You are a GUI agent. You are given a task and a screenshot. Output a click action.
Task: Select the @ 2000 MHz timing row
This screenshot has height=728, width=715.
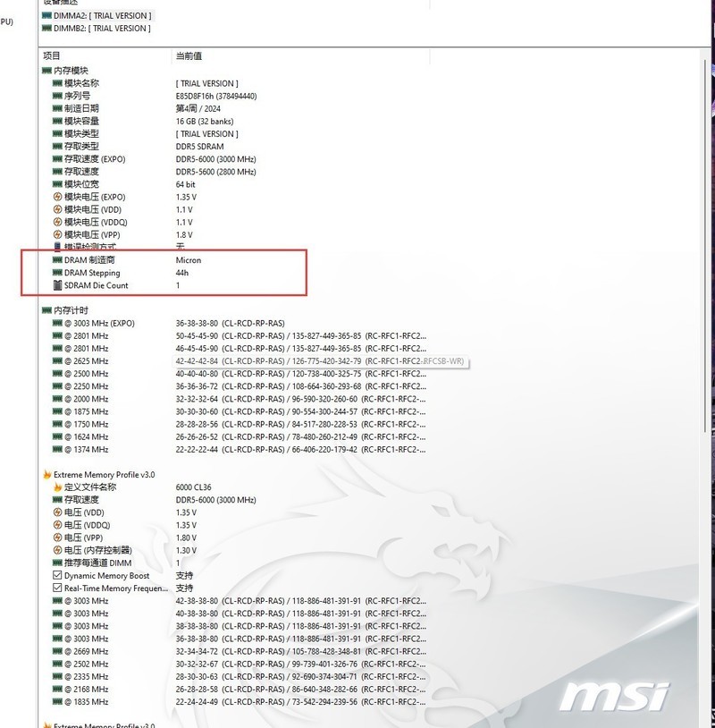(239, 399)
